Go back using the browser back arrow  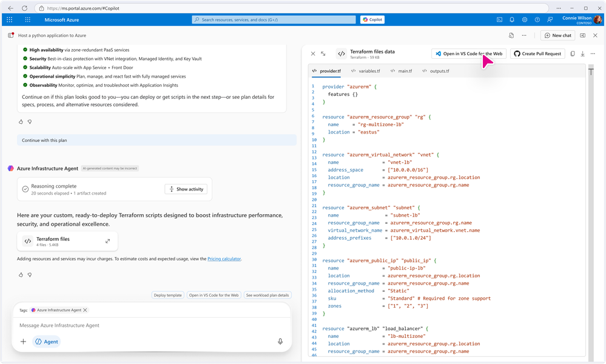[x=10, y=8]
